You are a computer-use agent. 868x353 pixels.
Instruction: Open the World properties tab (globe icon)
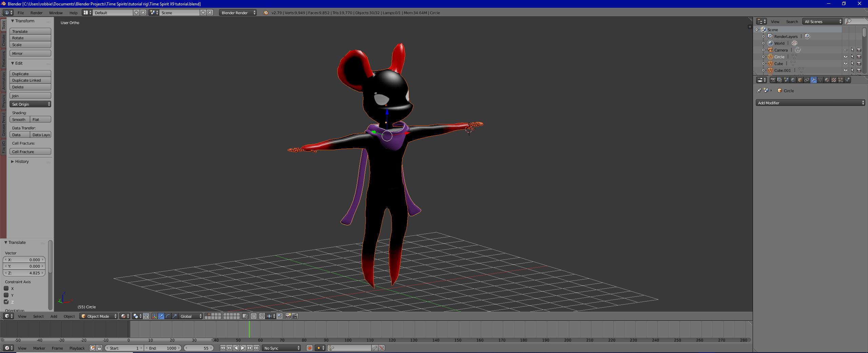793,80
